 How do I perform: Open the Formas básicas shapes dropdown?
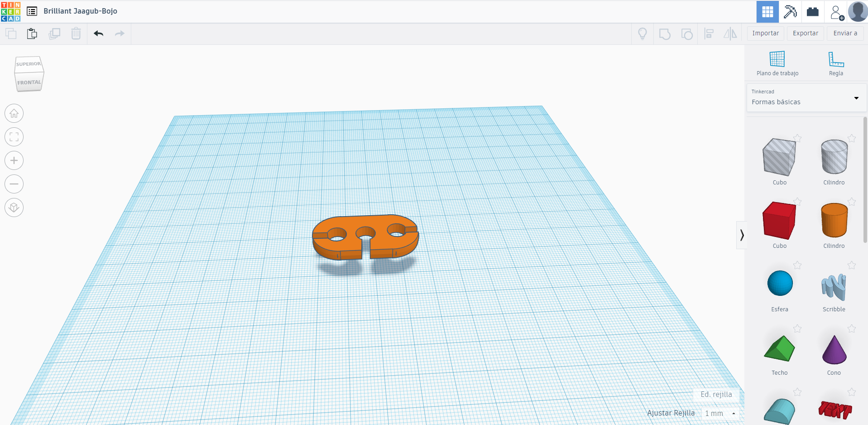click(x=806, y=97)
